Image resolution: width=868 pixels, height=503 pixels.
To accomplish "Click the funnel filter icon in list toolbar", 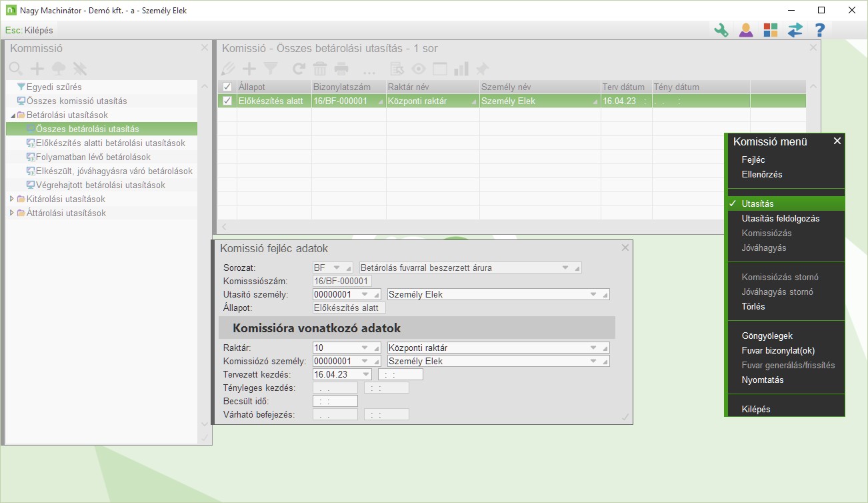I will 271,69.
